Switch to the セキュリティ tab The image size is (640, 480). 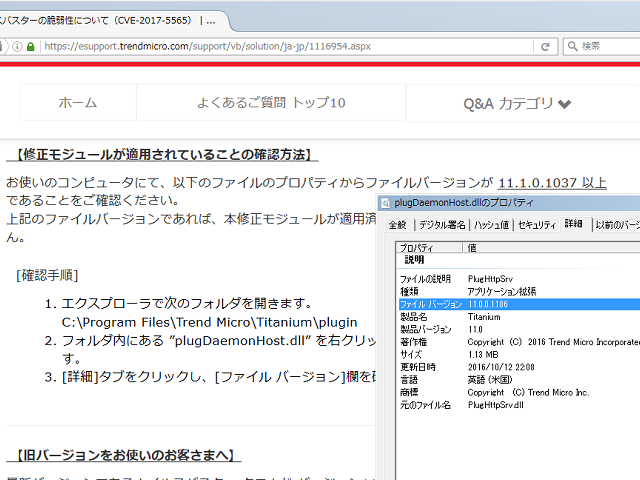tap(537, 225)
